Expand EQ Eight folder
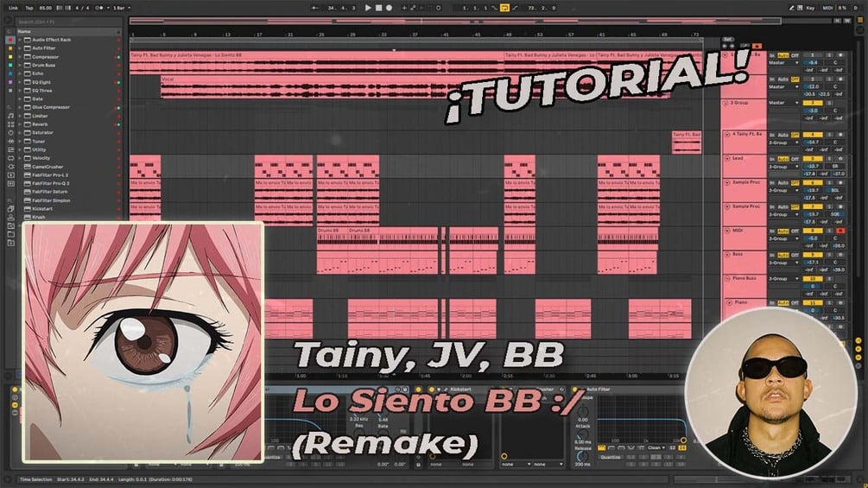The image size is (868, 488). click(x=20, y=82)
